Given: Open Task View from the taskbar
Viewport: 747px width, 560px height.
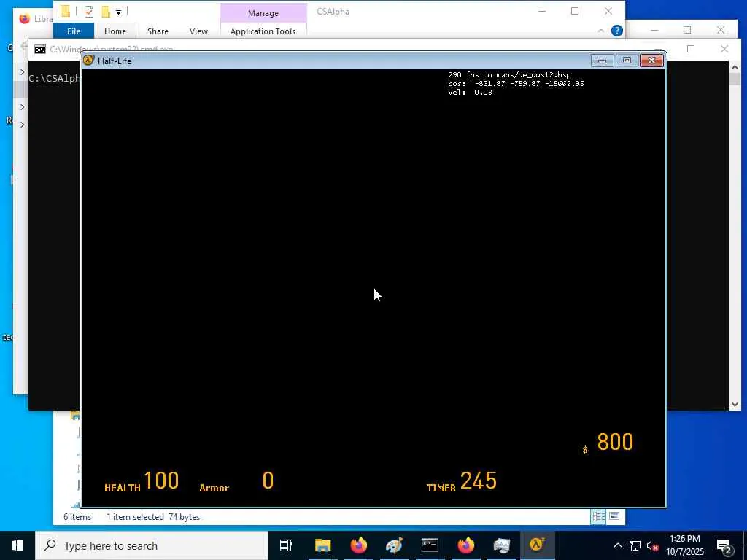Looking at the screenshot, I should click(286, 545).
